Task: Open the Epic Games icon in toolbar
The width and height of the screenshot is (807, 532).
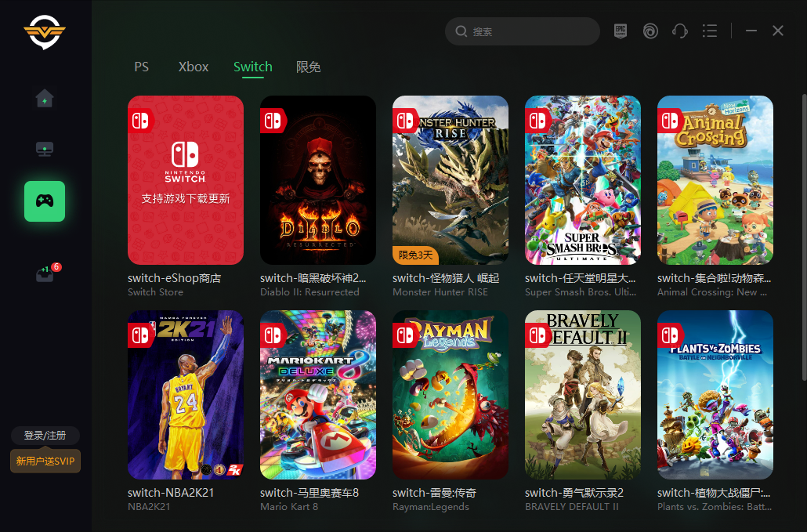Action: tap(621, 31)
